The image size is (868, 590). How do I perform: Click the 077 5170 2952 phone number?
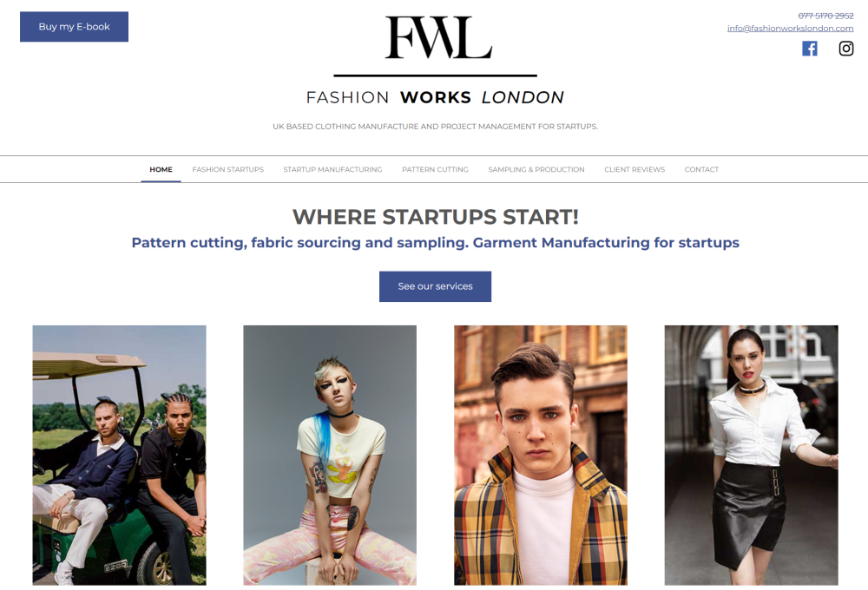pos(826,16)
